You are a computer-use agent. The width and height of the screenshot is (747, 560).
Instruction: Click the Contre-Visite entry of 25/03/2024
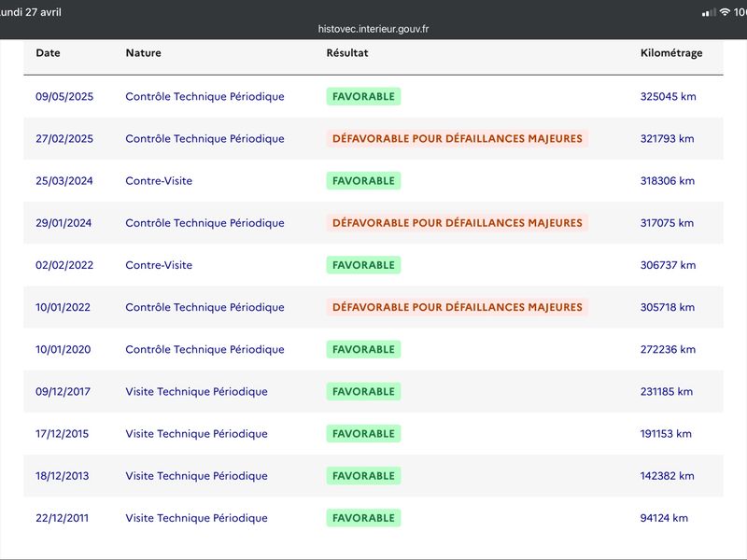point(159,181)
